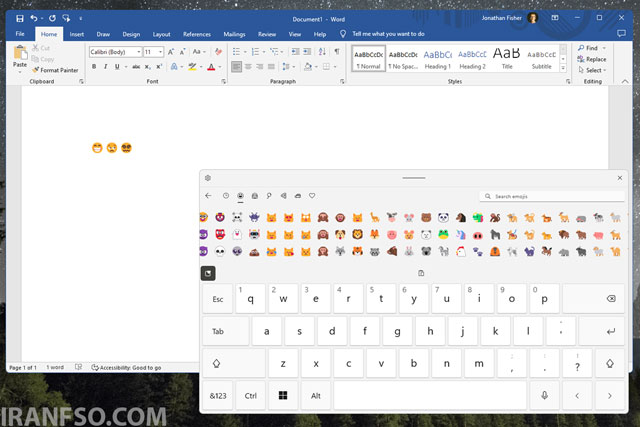Expand the Styles gallery more arrow
Screen dimensions: 640x427
click(563, 69)
